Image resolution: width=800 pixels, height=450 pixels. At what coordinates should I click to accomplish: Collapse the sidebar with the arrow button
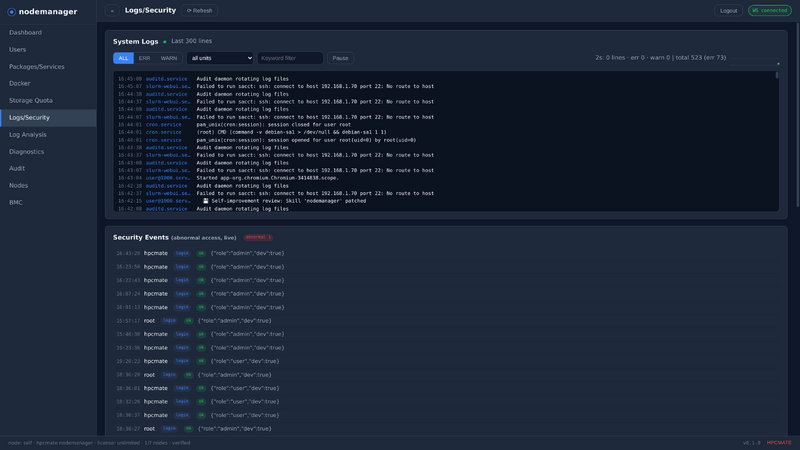(x=112, y=11)
